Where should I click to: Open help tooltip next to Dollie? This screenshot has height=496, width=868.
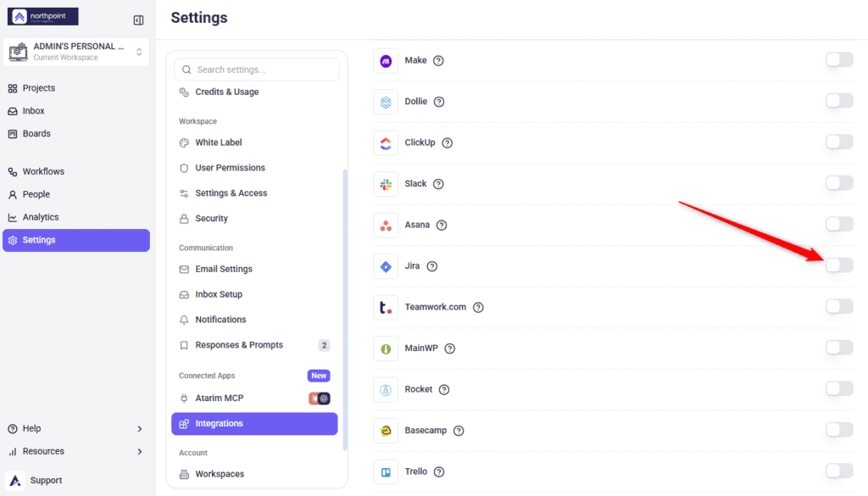coord(439,102)
